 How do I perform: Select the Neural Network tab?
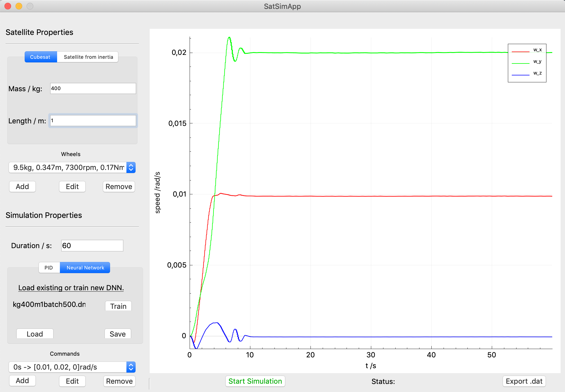click(85, 268)
